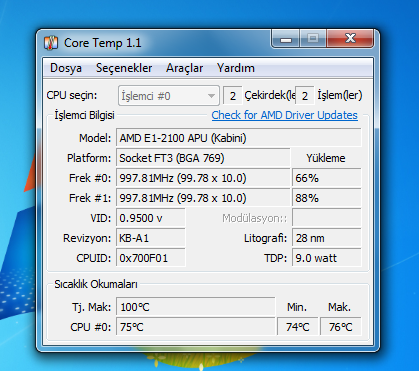Click the VID value 0.9500 v
Screen dimensions: 419x371
[x=151, y=218]
